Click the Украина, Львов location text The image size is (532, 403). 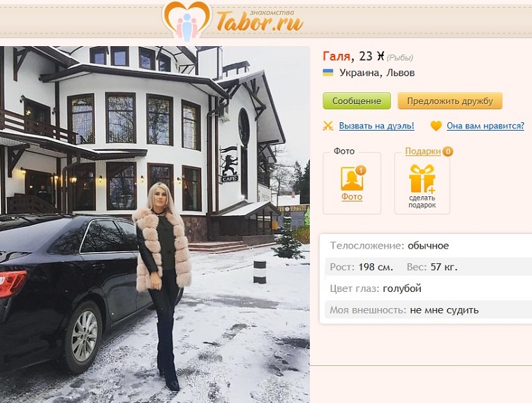click(377, 73)
